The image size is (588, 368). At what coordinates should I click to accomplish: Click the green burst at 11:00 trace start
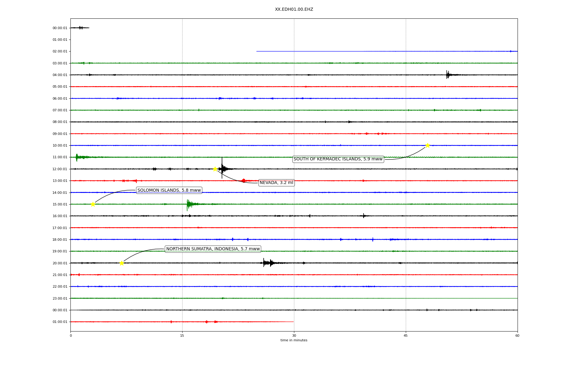pos(77,157)
